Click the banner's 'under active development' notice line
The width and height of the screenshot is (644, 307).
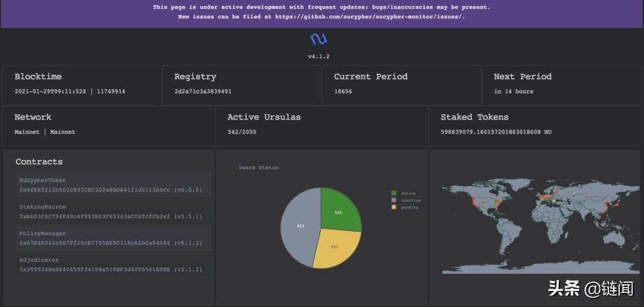[321, 7]
